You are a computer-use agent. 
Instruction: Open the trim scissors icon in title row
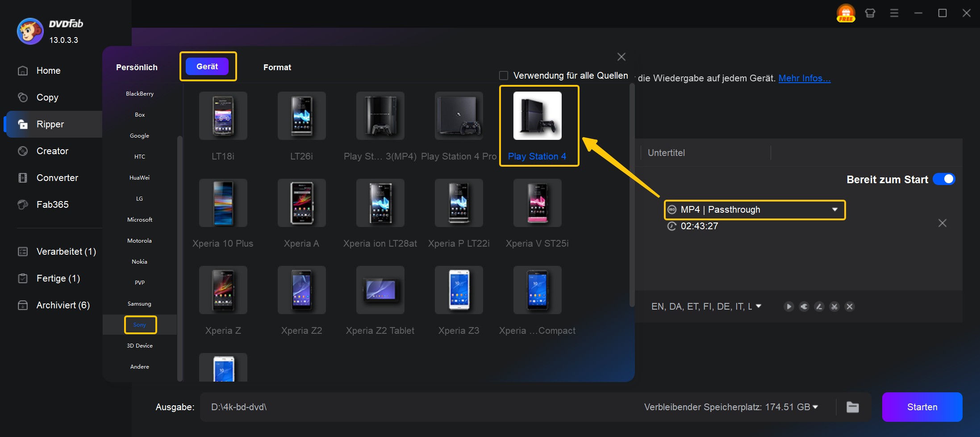click(834, 307)
